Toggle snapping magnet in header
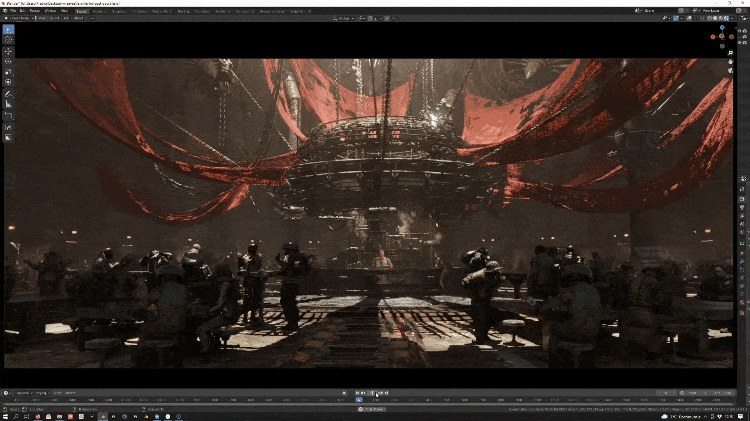Image resolution: width=750 pixels, height=421 pixels. pos(371,18)
